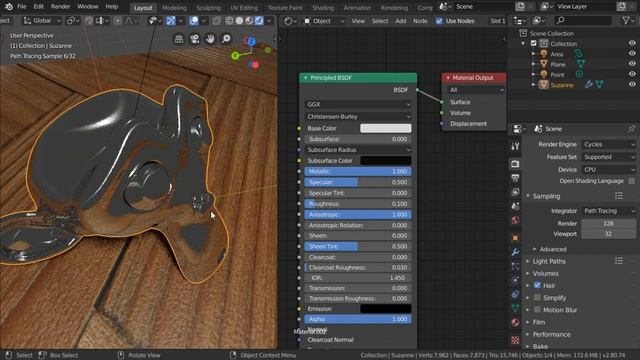640x360 pixels.
Task: Enable Open Shading Language checkbox
Action: [x=631, y=181]
